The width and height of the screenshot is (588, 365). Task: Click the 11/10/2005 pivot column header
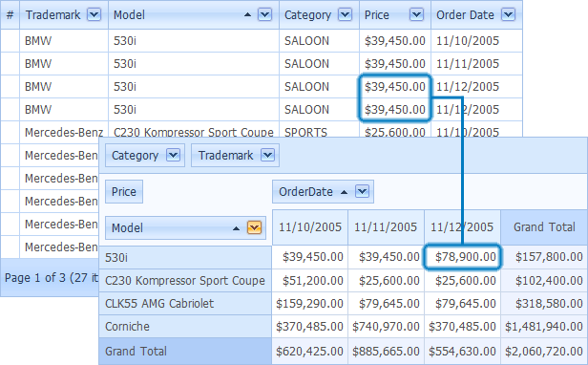click(x=310, y=227)
